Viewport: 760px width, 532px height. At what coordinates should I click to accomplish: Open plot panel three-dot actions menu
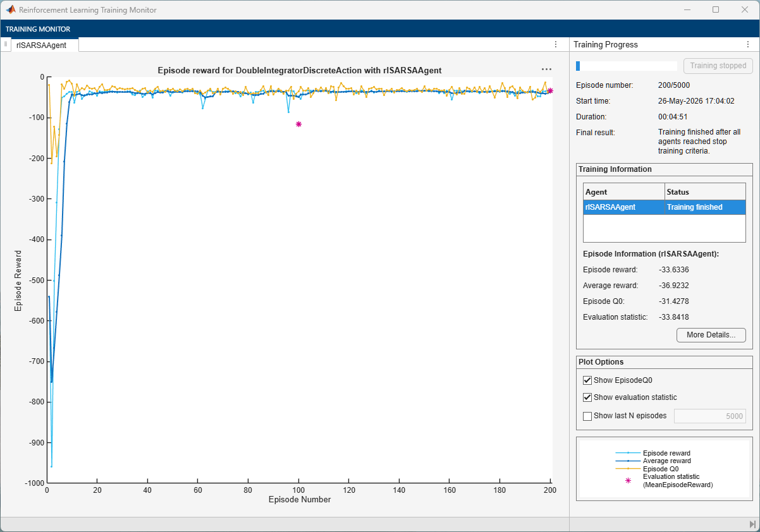[x=556, y=44]
